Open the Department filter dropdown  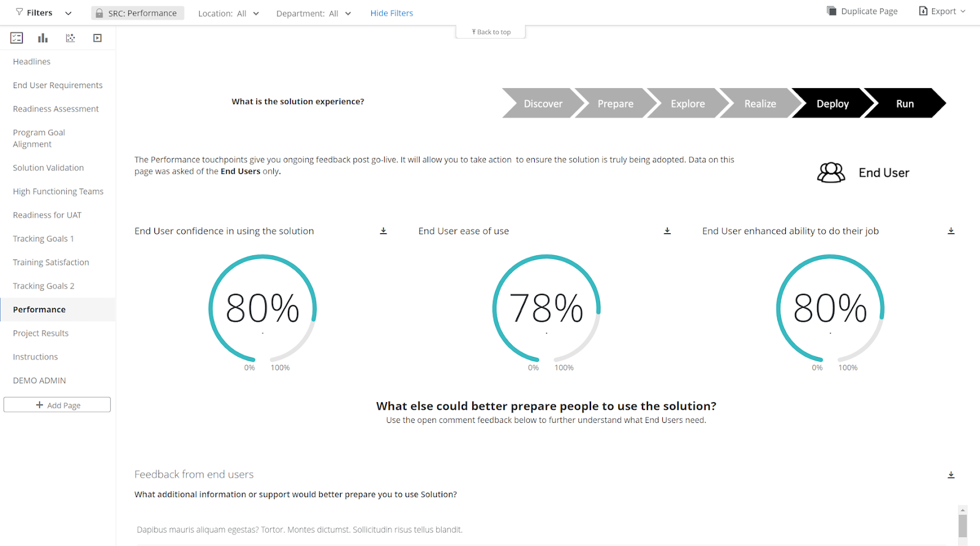[x=313, y=13]
